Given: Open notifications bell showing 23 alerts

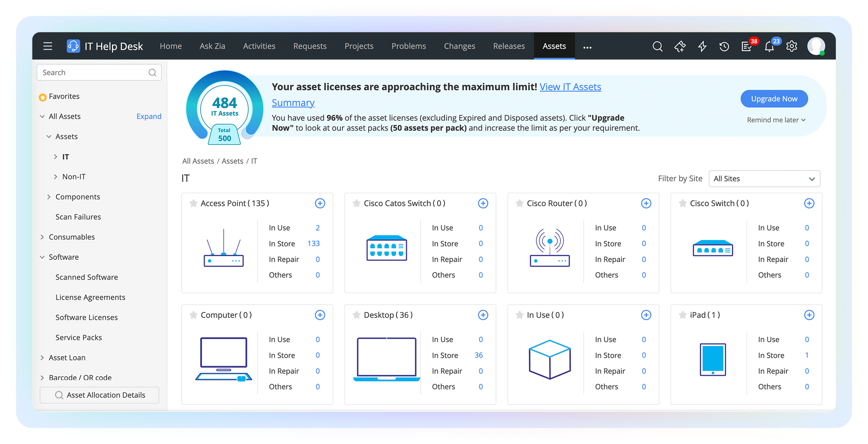Looking at the screenshot, I should (769, 46).
